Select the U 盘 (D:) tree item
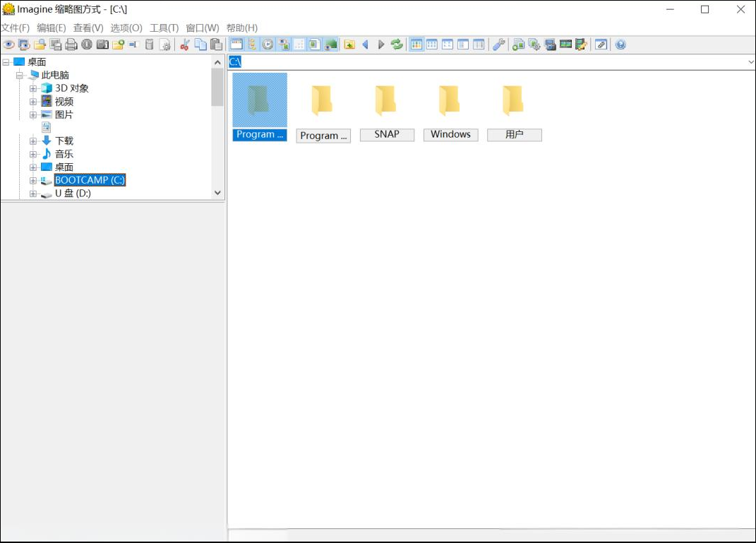 (73, 193)
